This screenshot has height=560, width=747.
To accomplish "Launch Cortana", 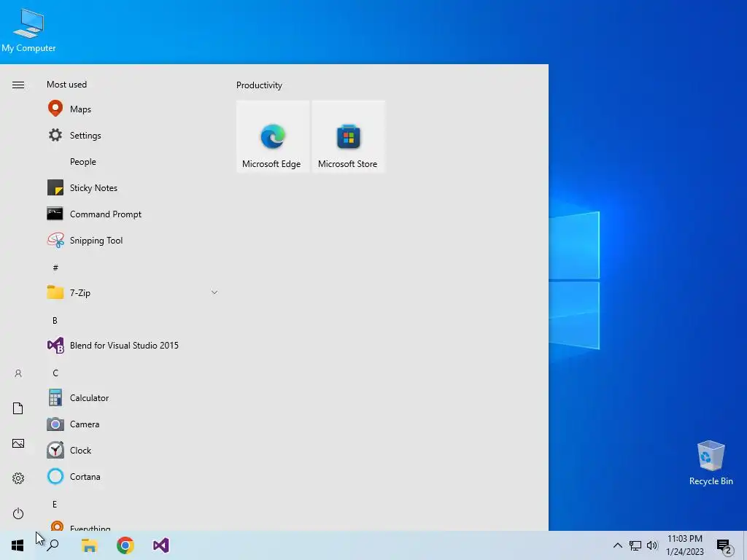I will click(x=133, y=477).
